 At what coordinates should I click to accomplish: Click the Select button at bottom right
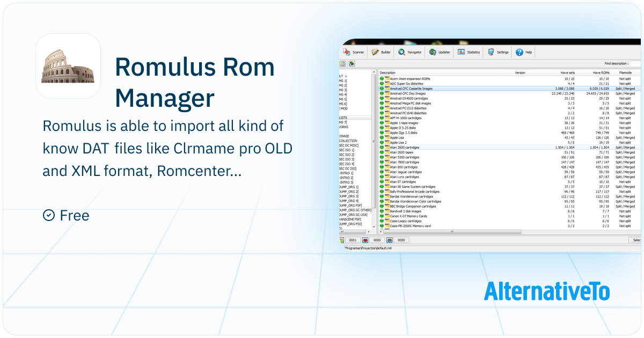pyautogui.click(x=635, y=240)
